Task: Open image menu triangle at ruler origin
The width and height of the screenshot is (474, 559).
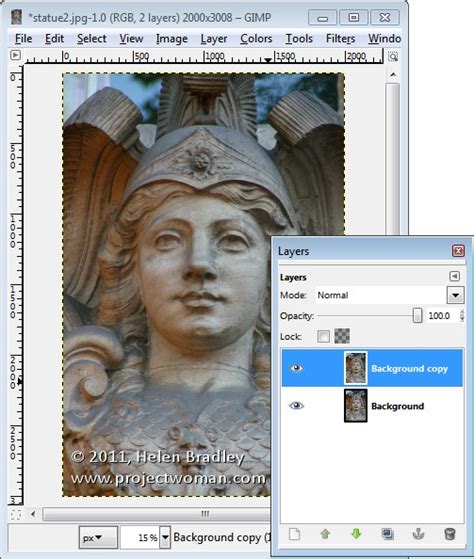Action: coord(15,55)
